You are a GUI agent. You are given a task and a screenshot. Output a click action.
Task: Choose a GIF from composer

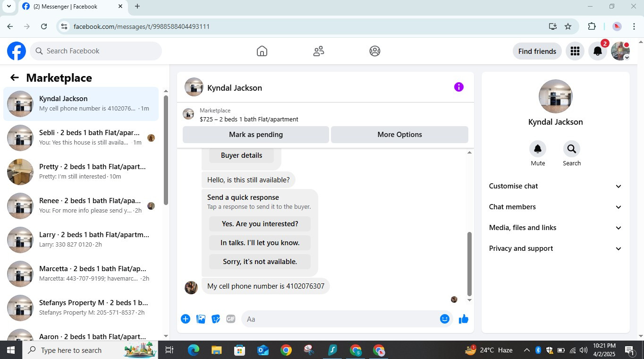pos(231,319)
